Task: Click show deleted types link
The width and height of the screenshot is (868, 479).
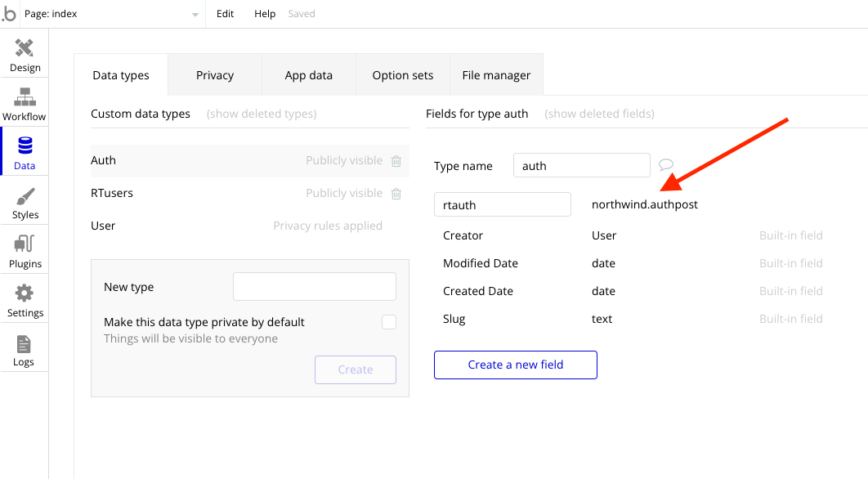Action: tap(262, 114)
